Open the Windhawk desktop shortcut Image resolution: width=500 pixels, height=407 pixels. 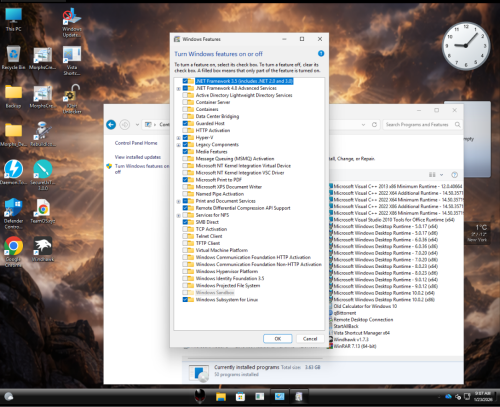tap(43, 249)
